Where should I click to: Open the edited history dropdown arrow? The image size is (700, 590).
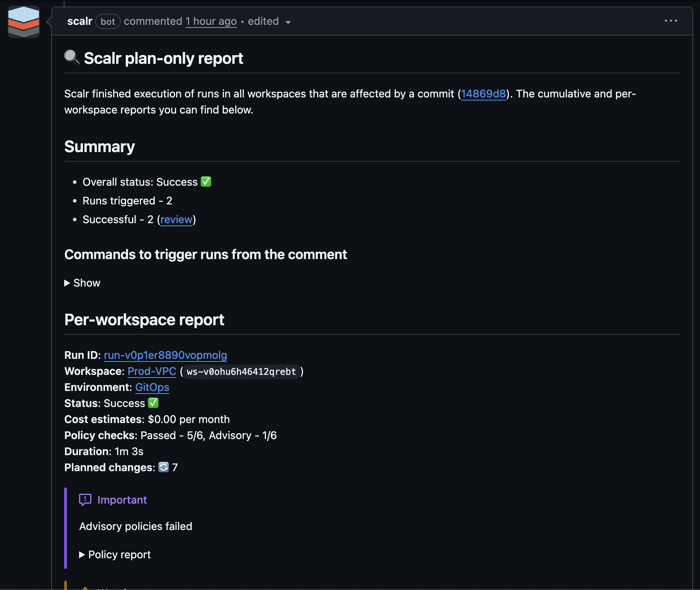[288, 22]
